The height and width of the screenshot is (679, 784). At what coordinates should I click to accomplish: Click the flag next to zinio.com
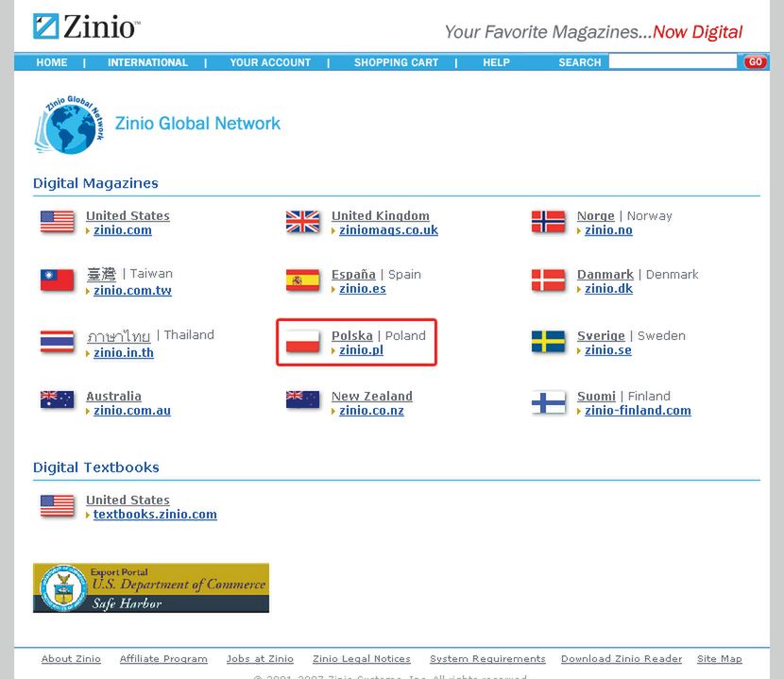(57, 222)
